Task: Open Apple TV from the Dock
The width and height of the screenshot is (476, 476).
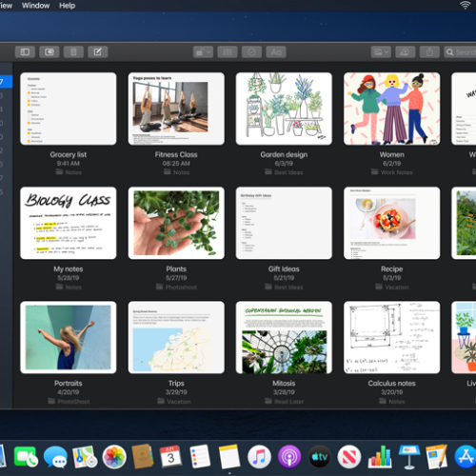Action: tap(319, 457)
